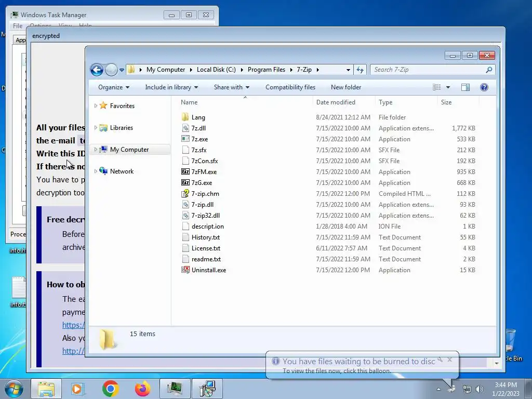Expand the Favorites tree node
Image resolution: width=532 pixels, height=399 pixels.
96,106
